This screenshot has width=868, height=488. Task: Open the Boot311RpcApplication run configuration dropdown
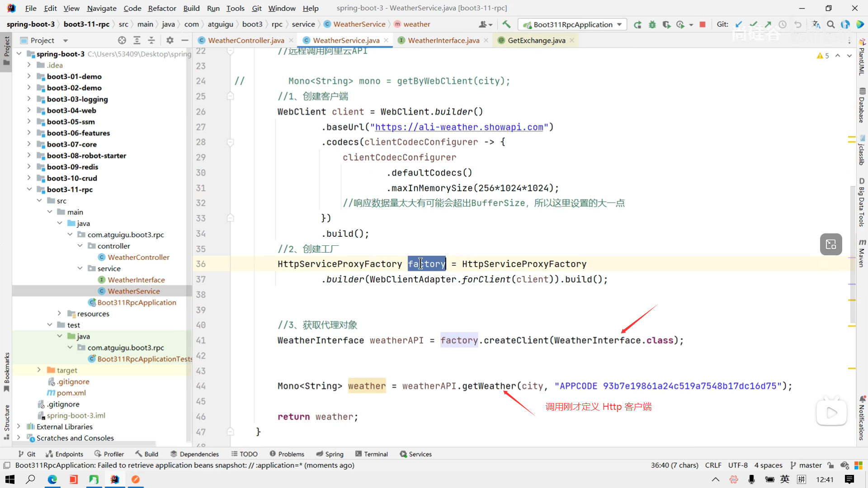point(573,24)
